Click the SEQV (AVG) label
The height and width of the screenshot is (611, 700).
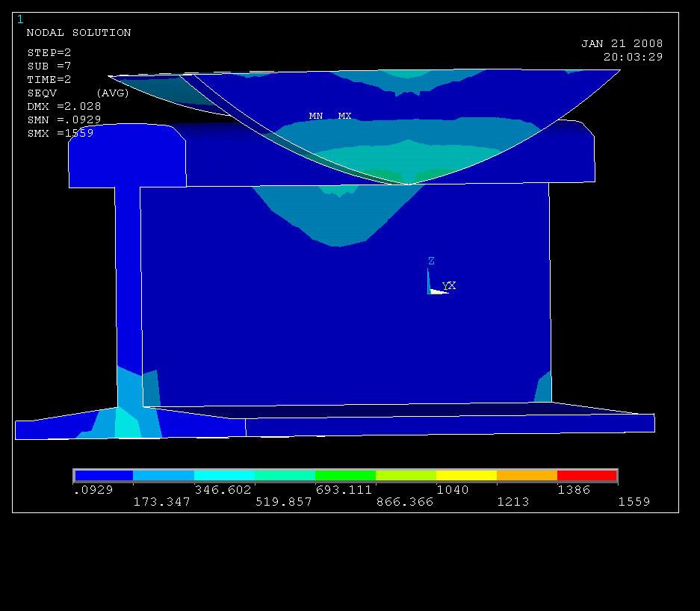[78, 93]
